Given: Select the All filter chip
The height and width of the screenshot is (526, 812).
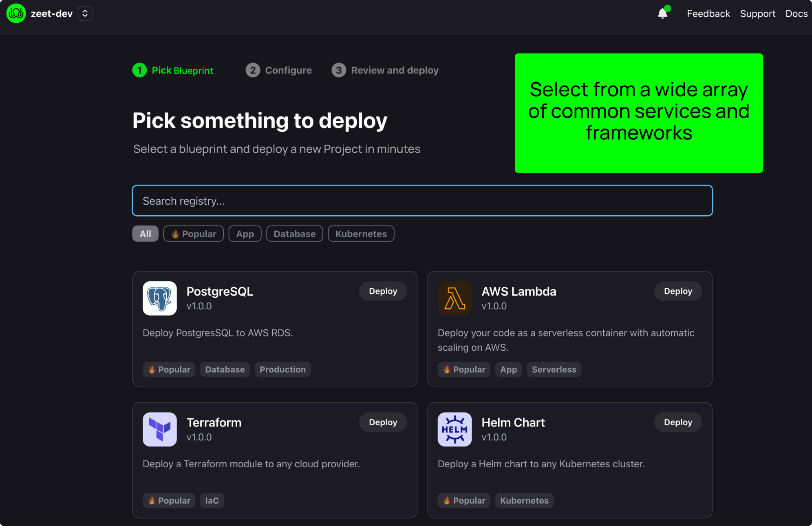Looking at the screenshot, I should coord(146,234).
